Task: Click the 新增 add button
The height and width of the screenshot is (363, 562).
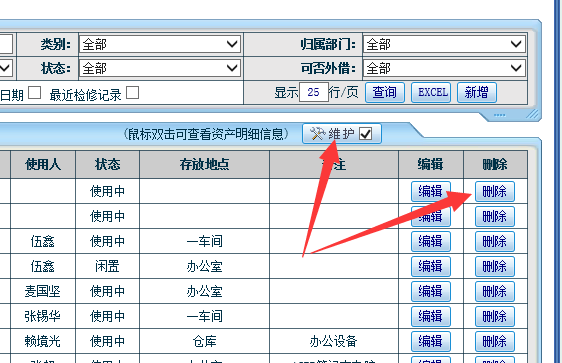Action: [477, 92]
